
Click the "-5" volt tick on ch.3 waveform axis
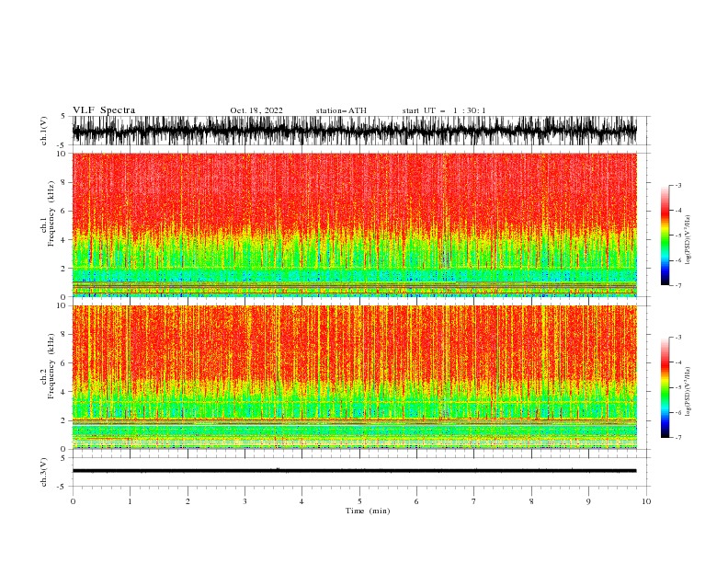(63, 487)
